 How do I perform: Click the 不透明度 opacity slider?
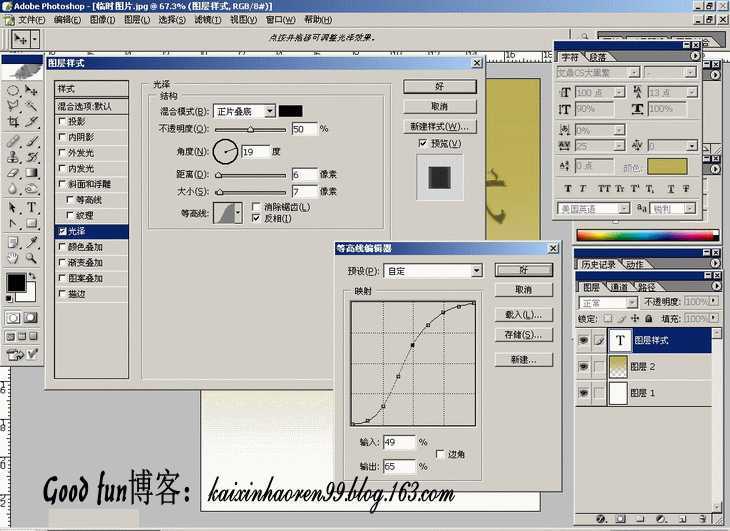pyautogui.click(x=250, y=130)
